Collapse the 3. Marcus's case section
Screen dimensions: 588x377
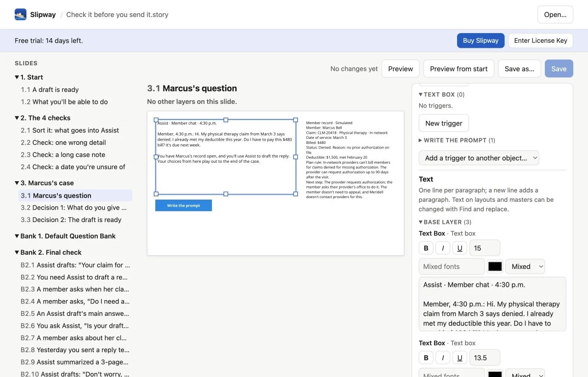[x=17, y=183]
